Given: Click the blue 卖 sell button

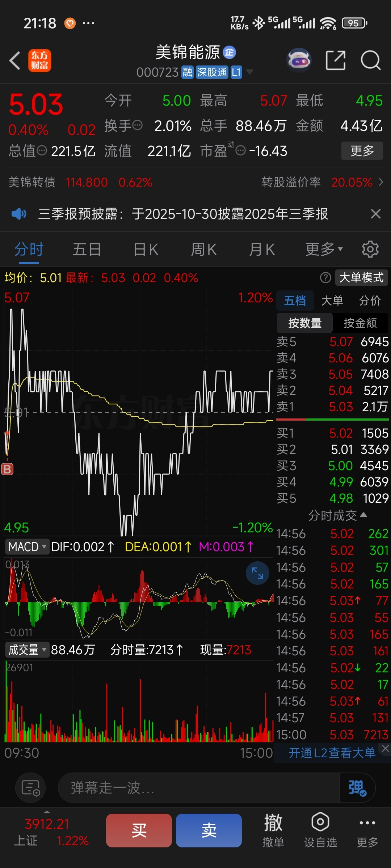Looking at the screenshot, I should pos(209,831).
